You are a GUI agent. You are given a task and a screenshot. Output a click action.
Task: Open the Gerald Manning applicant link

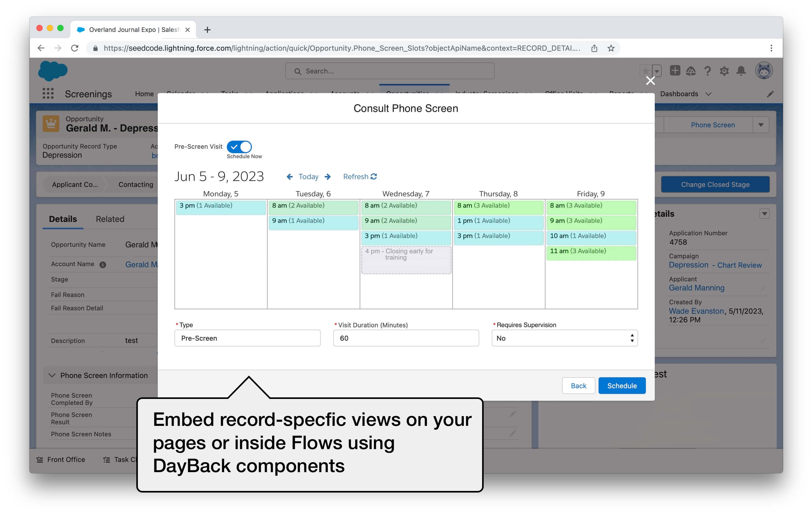(696, 288)
